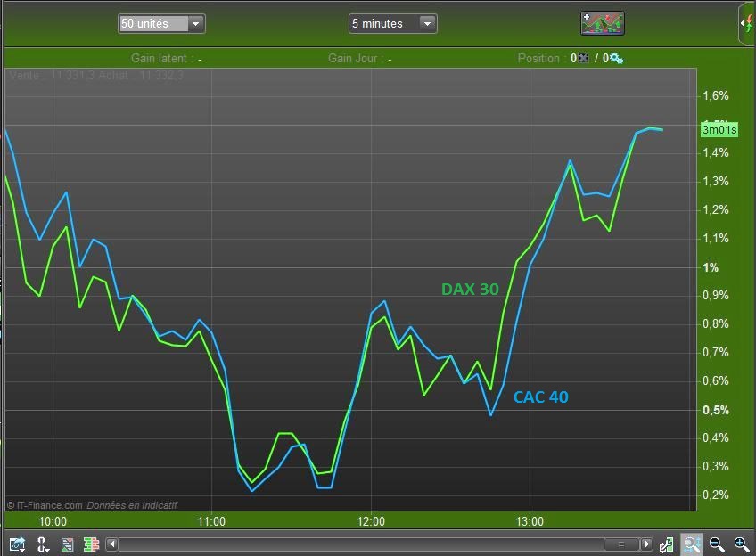Click the close position X icon next to Position

583,58
